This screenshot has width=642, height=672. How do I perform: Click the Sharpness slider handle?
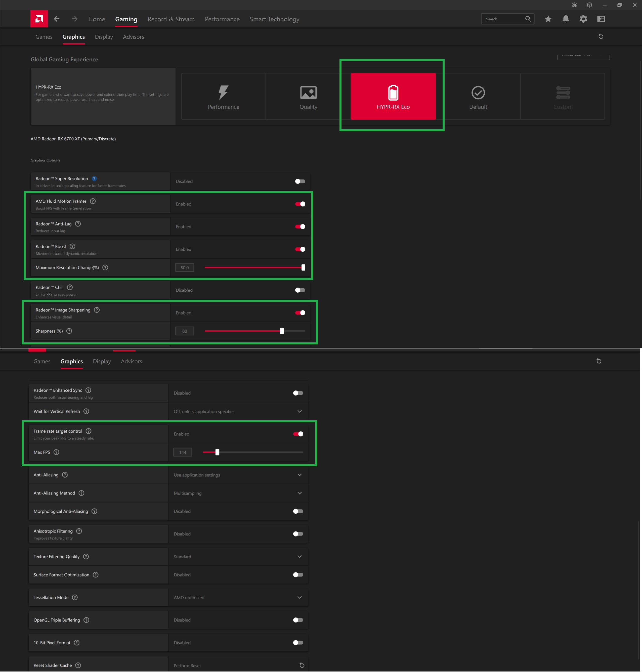tap(282, 331)
